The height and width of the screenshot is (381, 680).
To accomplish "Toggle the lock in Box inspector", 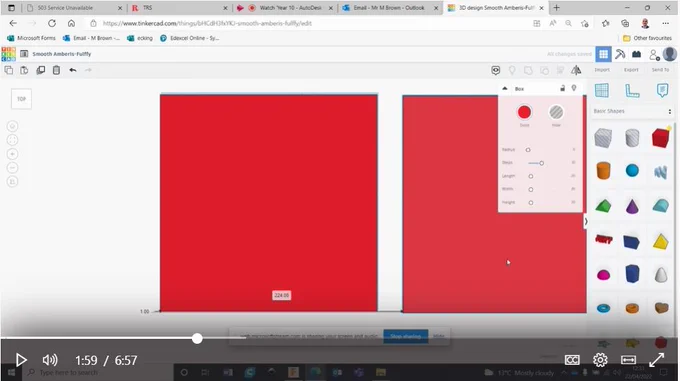I will pos(562,88).
